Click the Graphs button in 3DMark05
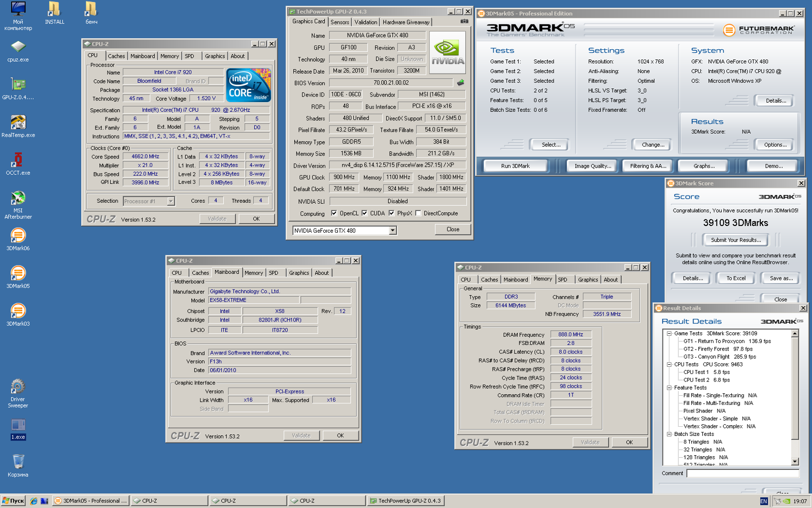Image resolution: width=812 pixels, height=508 pixels. (704, 166)
